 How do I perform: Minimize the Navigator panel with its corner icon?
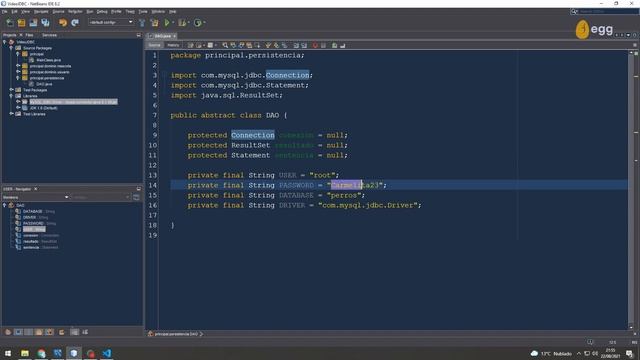(138, 189)
